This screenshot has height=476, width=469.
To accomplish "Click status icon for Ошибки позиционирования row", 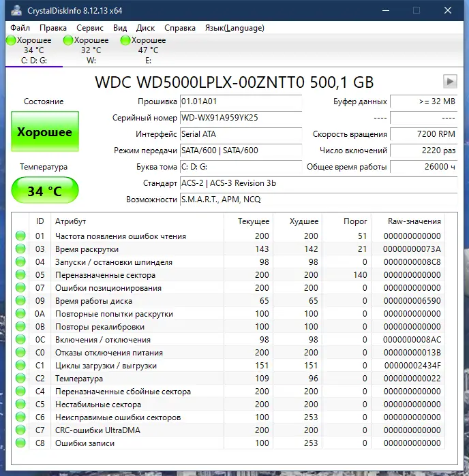I will pyautogui.click(x=20, y=288).
